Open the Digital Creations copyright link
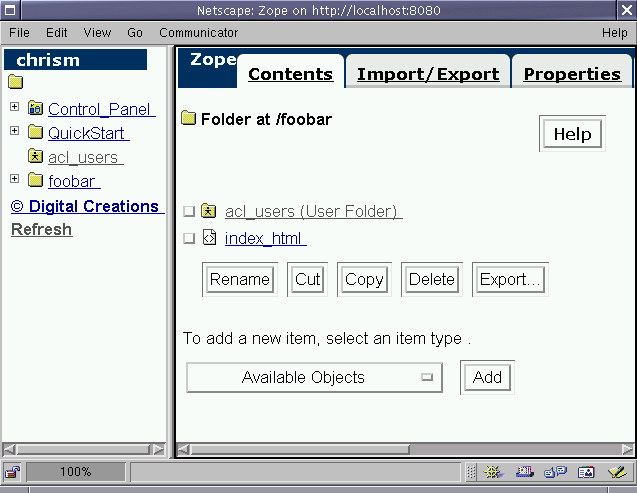The height and width of the screenshot is (493, 637). [87, 206]
